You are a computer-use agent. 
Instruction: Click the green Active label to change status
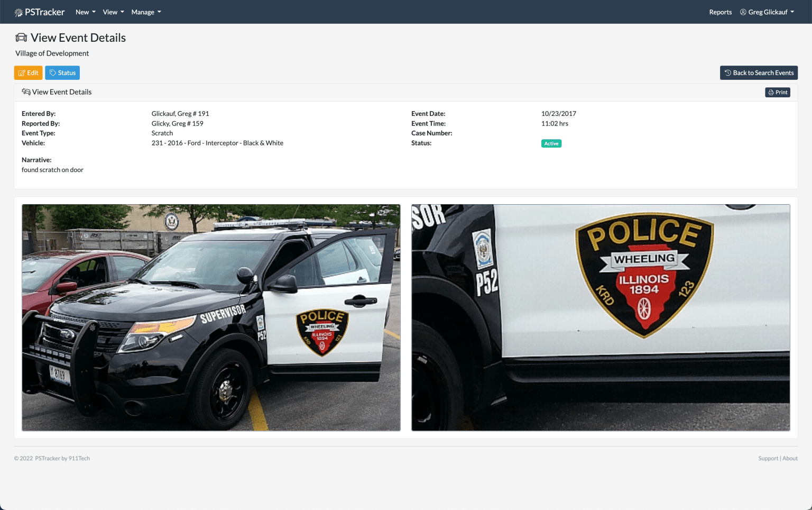551,143
